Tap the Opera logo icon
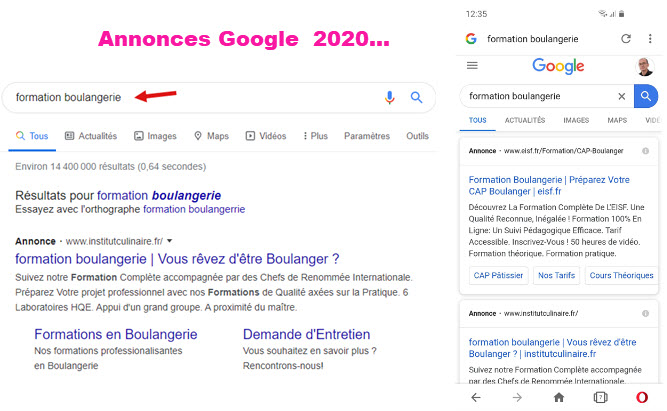The width and height of the screenshot is (667, 411). (x=642, y=397)
